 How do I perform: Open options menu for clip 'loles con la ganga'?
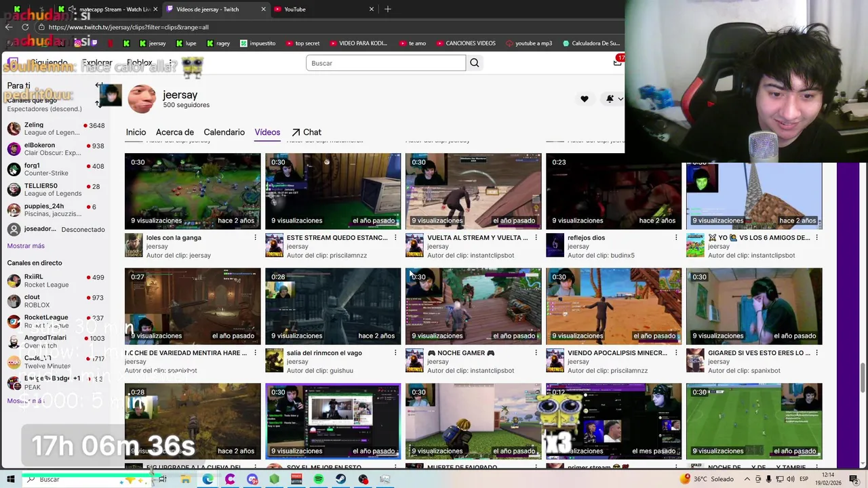[x=256, y=238]
